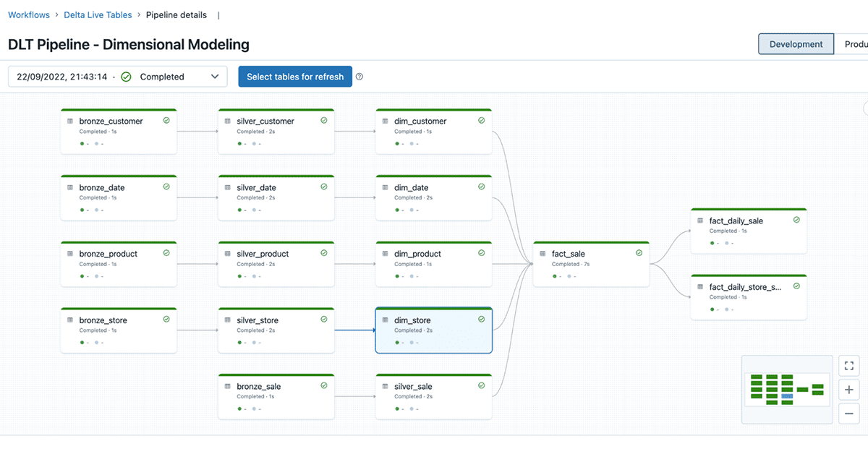Zoom out with the minus icon
The width and height of the screenshot is (868, 462).
849,414
